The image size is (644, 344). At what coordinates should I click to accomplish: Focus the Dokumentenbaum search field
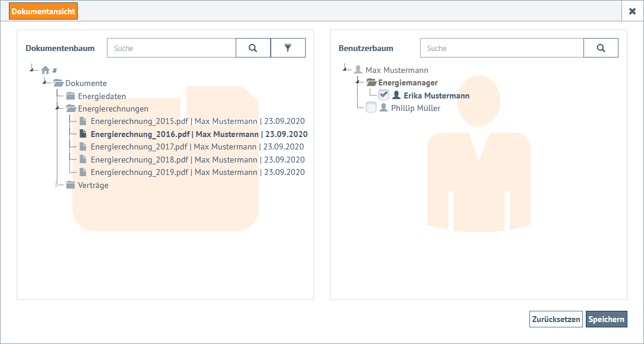(x=172, y=48)
